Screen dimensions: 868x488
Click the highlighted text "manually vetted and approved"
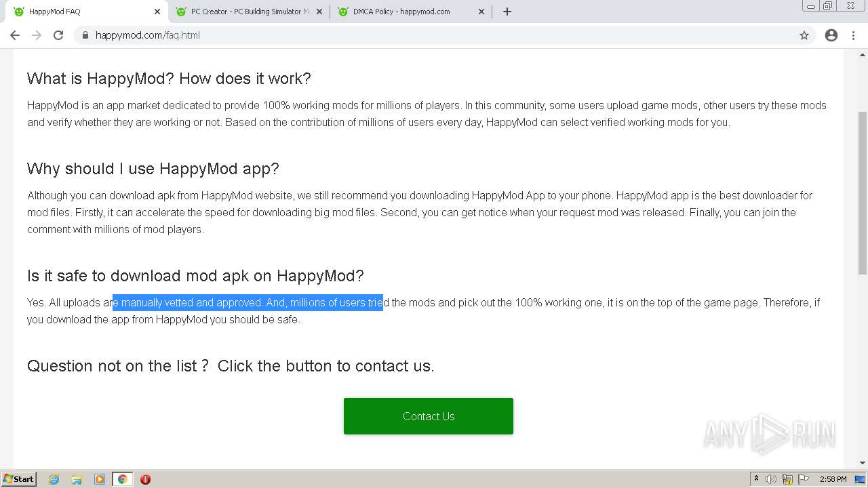191,302
